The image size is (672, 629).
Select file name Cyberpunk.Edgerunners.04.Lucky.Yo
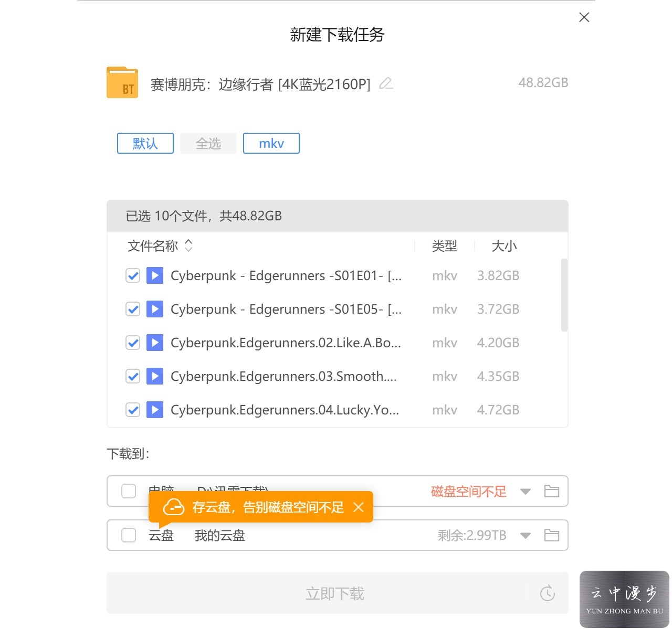click(x=285, y=410)
